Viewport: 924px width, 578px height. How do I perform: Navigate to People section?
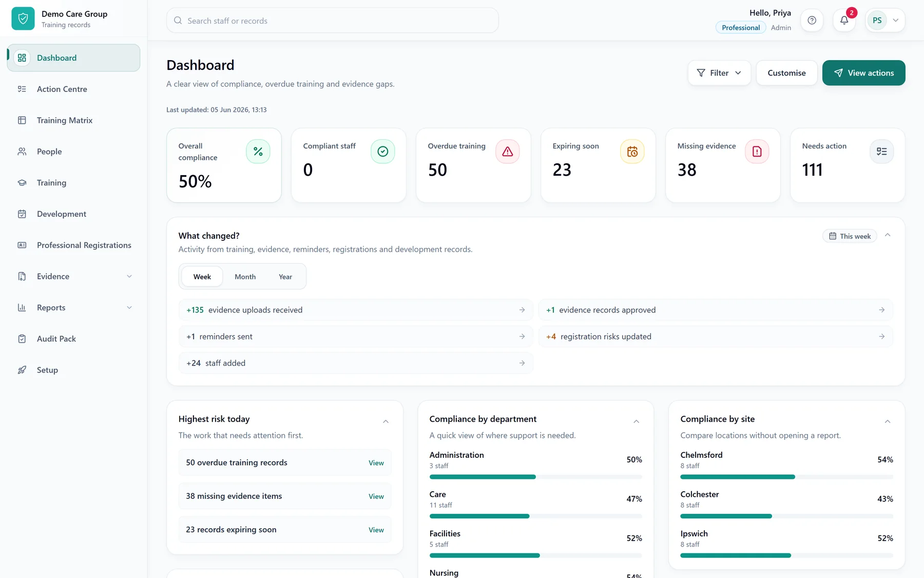coord(73,152)
